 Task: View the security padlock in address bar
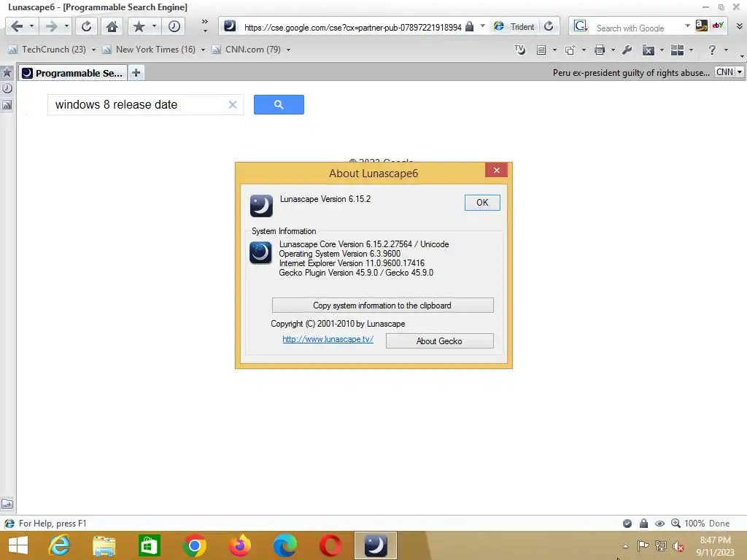click(469, 26)
